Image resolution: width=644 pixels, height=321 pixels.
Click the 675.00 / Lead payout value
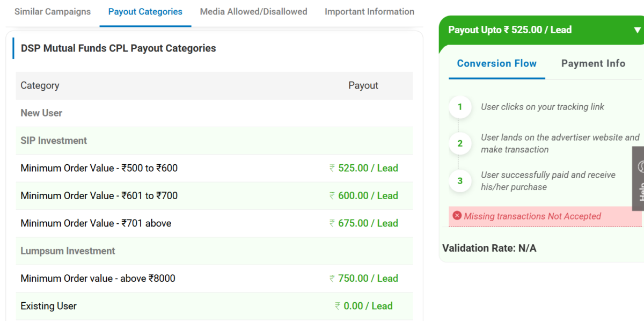click(368, 223)
